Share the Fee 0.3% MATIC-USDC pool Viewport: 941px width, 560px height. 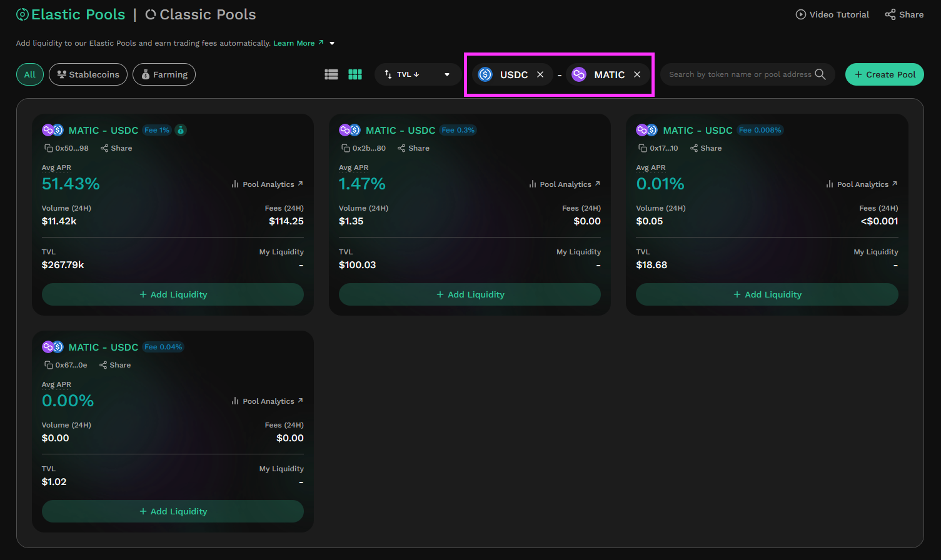413,148
